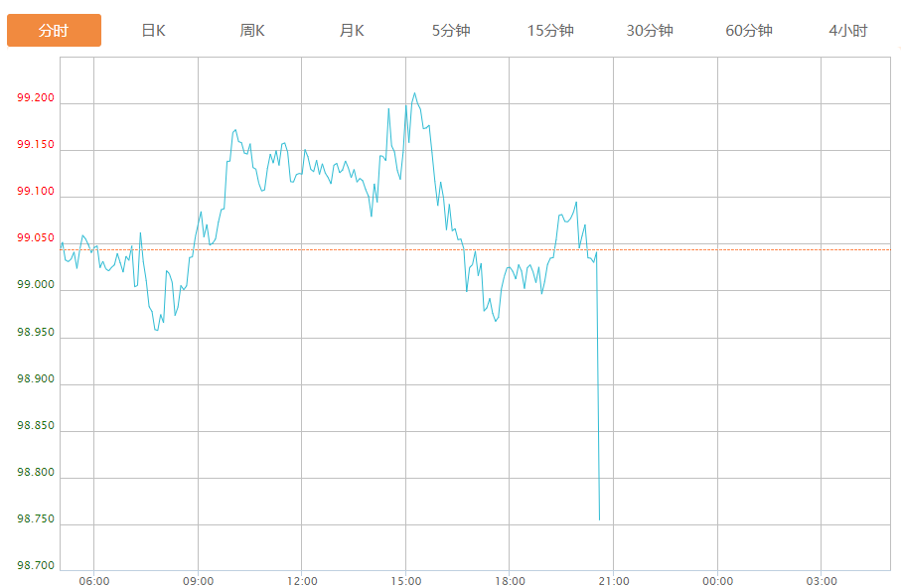Select the 分时 intraday tab

pyautogui.click(x=54, y=31)
